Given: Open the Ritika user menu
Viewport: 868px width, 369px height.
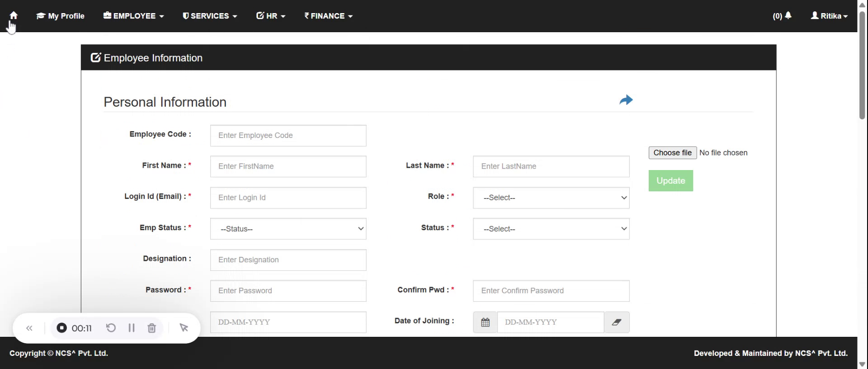Looking at the screenshot, I should pyautogui.click(x=829, y=16).
